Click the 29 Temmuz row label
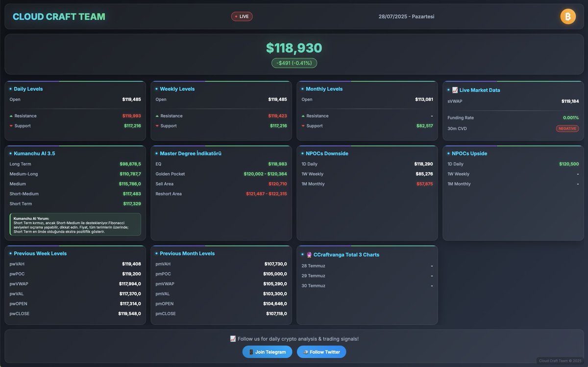This screenshot has height=367, width=588. tap(313, 276)
